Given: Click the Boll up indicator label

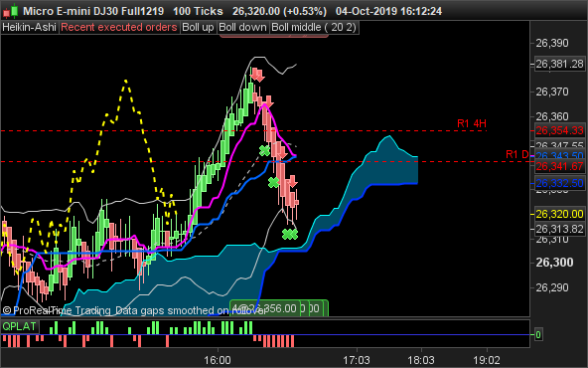Looking at the screenshot, I should point(198,28).
